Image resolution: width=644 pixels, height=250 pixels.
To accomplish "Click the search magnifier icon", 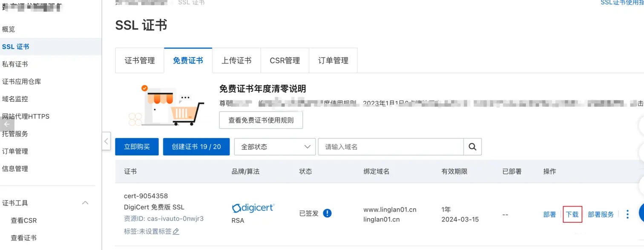I will pos(472,147).
